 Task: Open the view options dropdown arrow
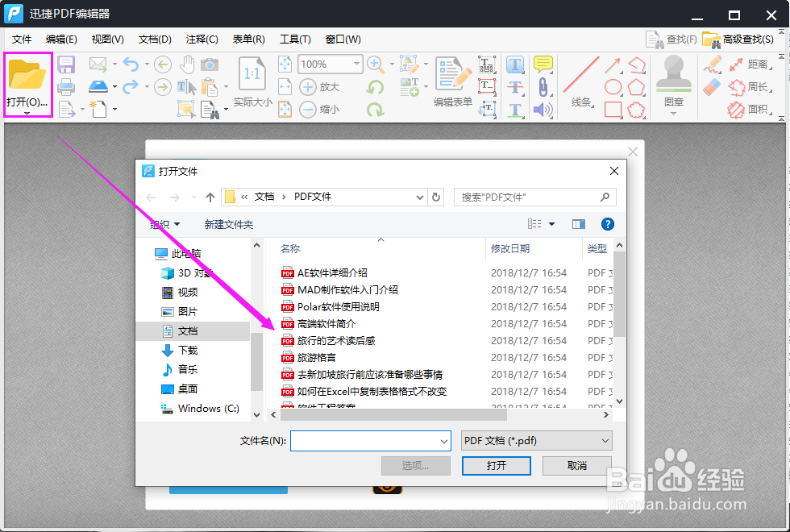tap(551, 224)
